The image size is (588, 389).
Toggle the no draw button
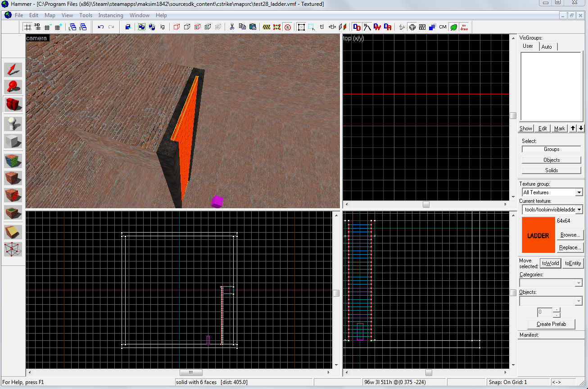click(x=464, y=27)
